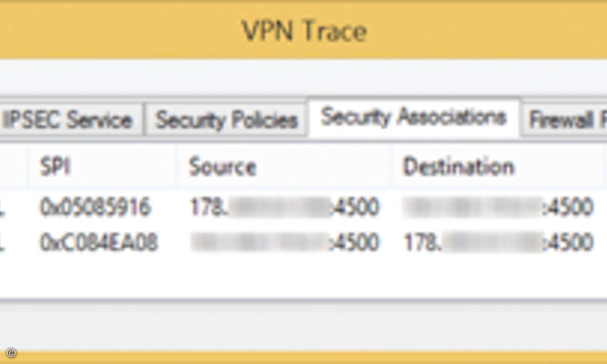
Task: Click the gray status bar at bottom
Action: pyautogui.click(x=303, y=326)
